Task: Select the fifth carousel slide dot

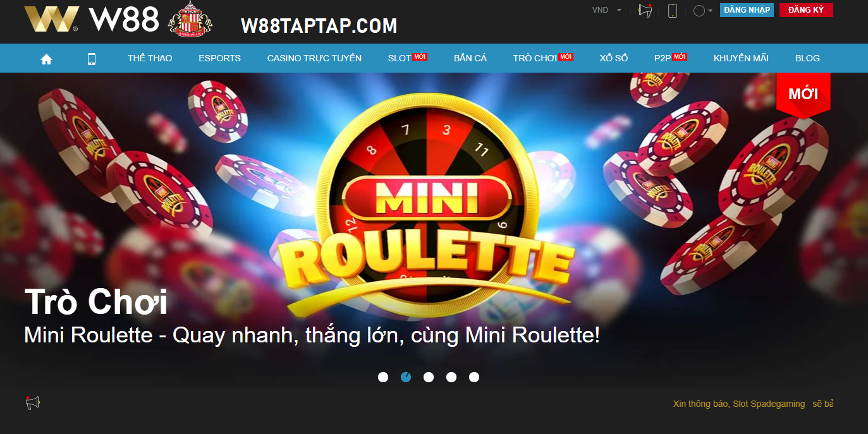Action: tap(474, 377)
